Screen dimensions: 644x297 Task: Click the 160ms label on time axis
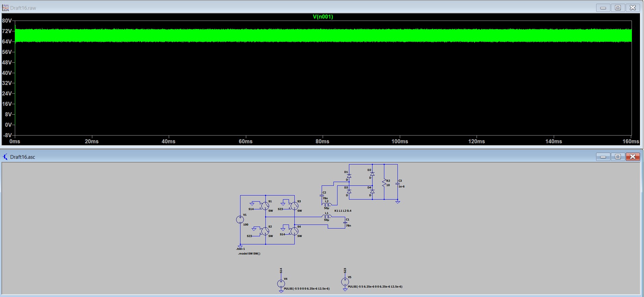click(x=631, y=141)
